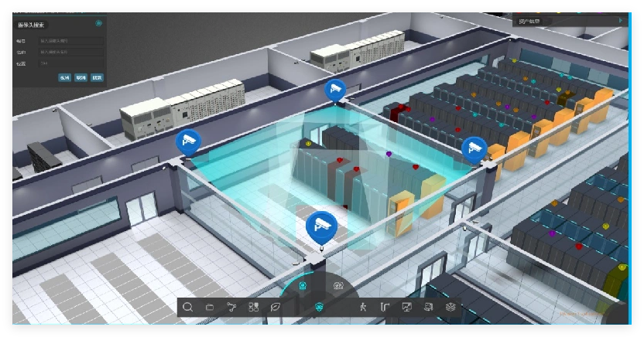Screen dimensions: 644x337
Task: Click the magnifier search icon in bottom toolbar
Action: (188, 307)
